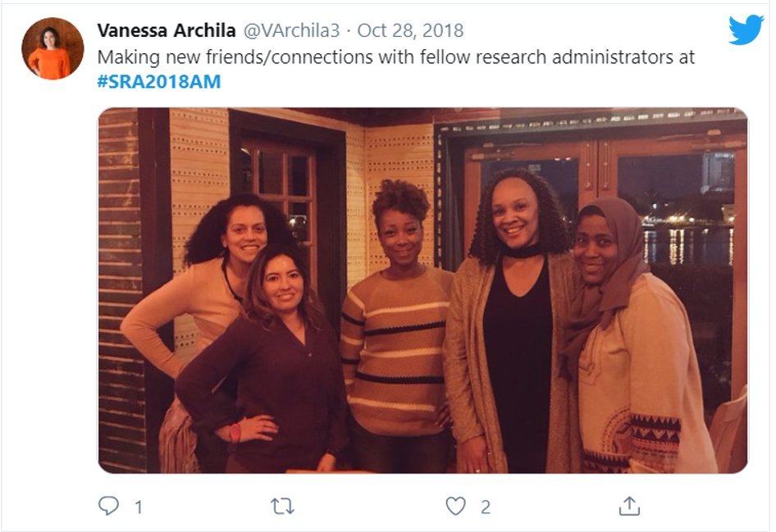Screen dimensions: 776x532
Task: Visit the Vanessa Archila display name link
Action: [x=167, y=30]
